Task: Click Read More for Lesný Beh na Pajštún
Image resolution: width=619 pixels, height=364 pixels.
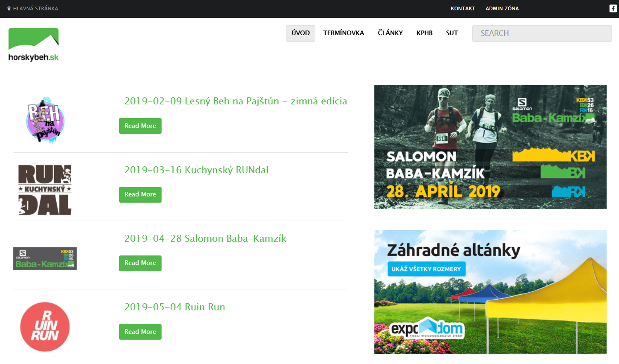Action: click(140, 126)
